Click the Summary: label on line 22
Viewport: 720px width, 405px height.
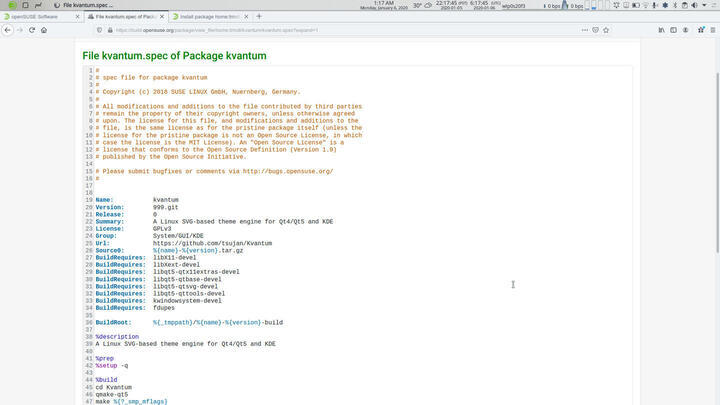click(x=110, y=222)
